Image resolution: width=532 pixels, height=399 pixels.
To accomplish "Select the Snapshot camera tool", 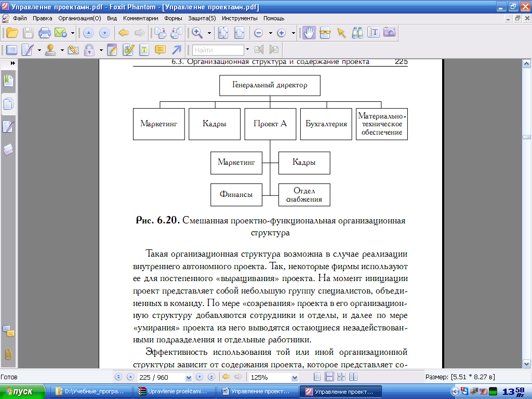I will 390,32.
